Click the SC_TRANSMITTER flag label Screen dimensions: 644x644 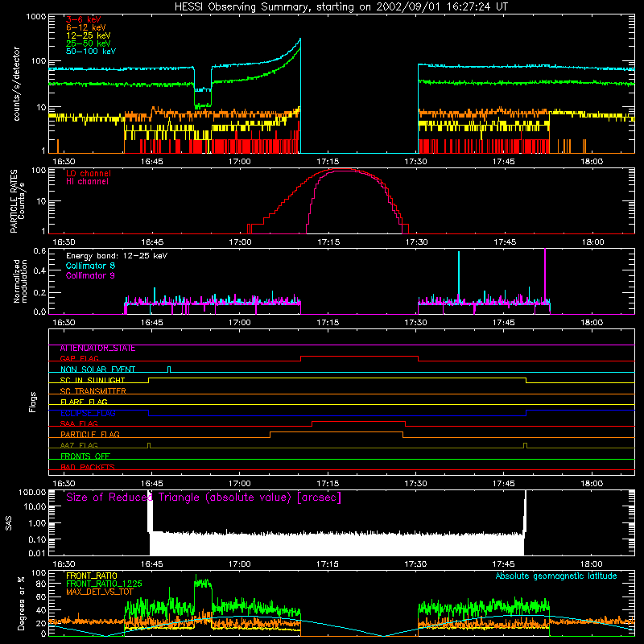[93, 391]
